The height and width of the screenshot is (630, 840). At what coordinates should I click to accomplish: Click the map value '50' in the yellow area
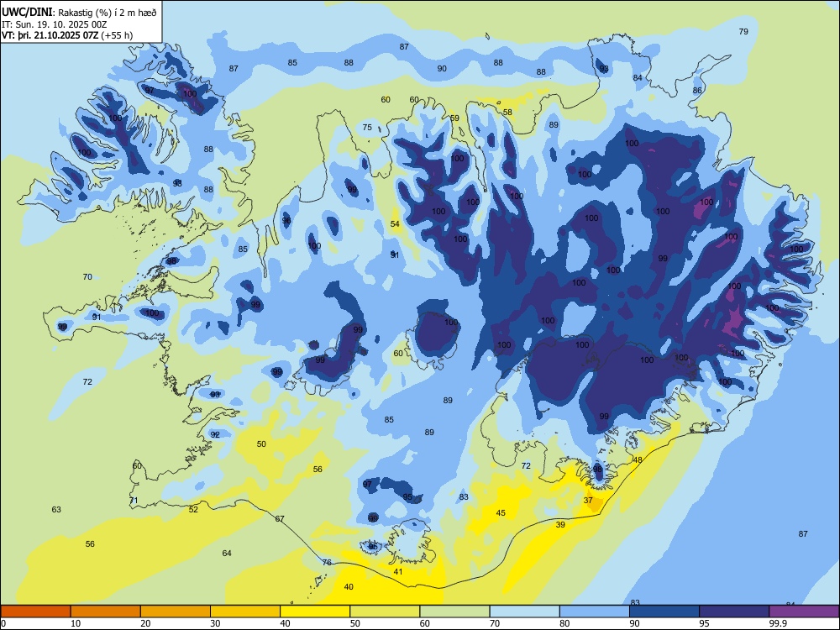tap(261, 444)
